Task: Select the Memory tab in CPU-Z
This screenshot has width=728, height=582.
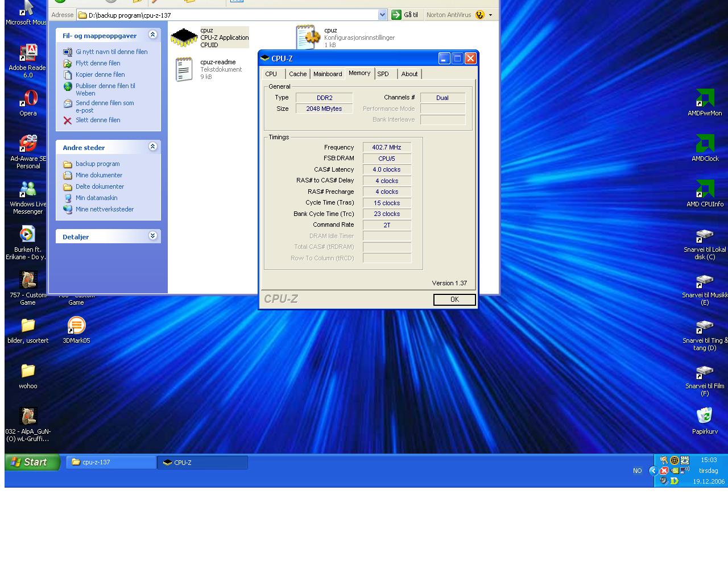Action: 359,73
